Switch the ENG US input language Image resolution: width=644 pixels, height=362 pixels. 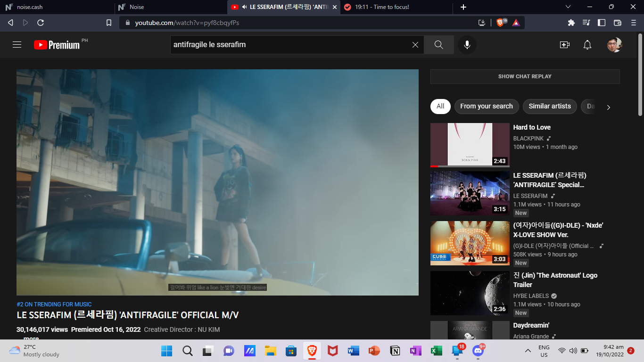point(544,351)
